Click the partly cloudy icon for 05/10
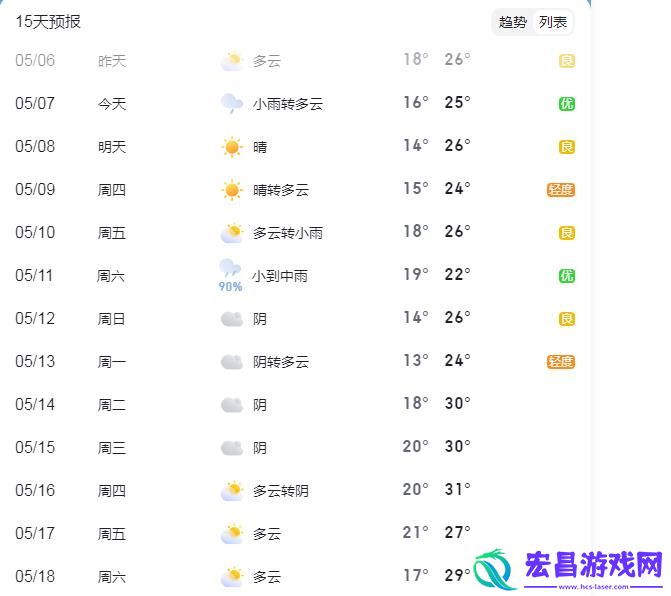 232,233
